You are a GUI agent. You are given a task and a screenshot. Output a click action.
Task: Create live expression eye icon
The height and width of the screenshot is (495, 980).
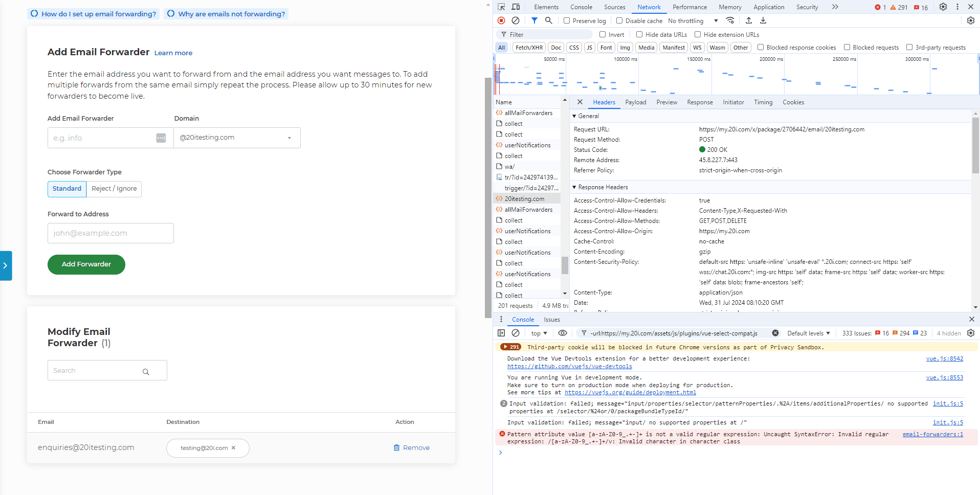point(563,333)
